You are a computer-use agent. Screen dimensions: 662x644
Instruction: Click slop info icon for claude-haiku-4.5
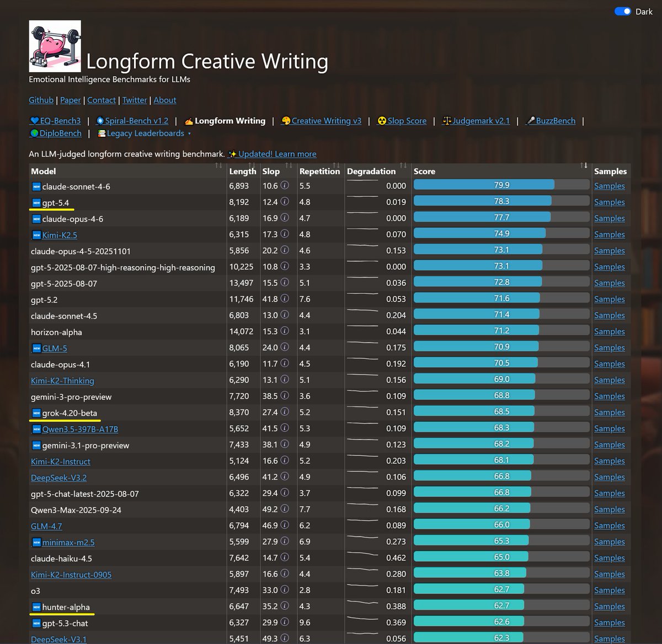(x=285, y=557)
